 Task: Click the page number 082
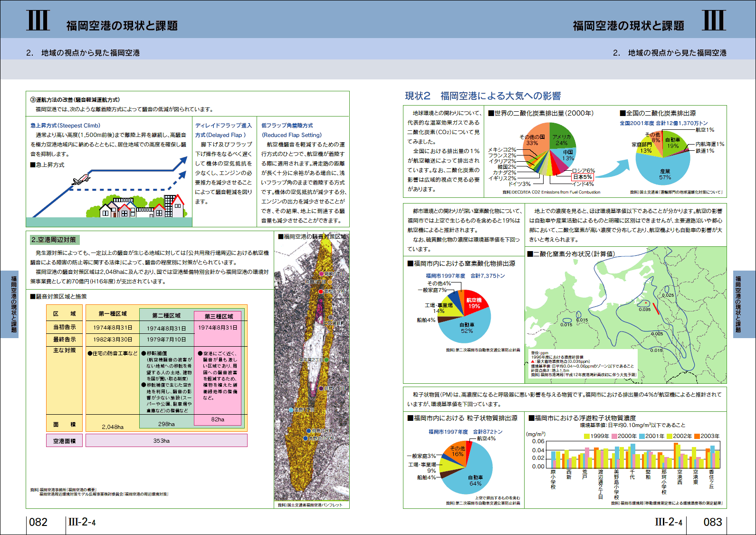(x=38, y=522)
